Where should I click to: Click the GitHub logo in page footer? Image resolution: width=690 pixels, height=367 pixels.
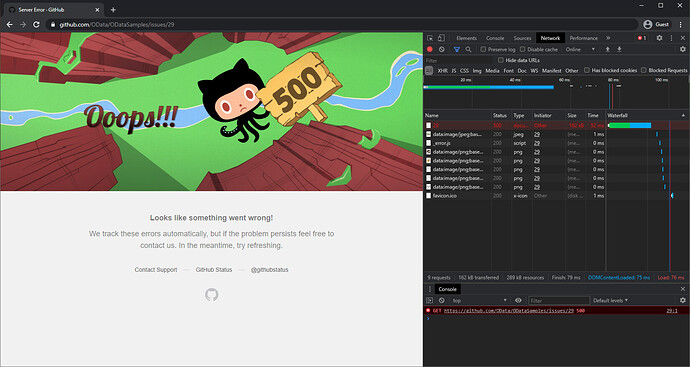[212, 295]
